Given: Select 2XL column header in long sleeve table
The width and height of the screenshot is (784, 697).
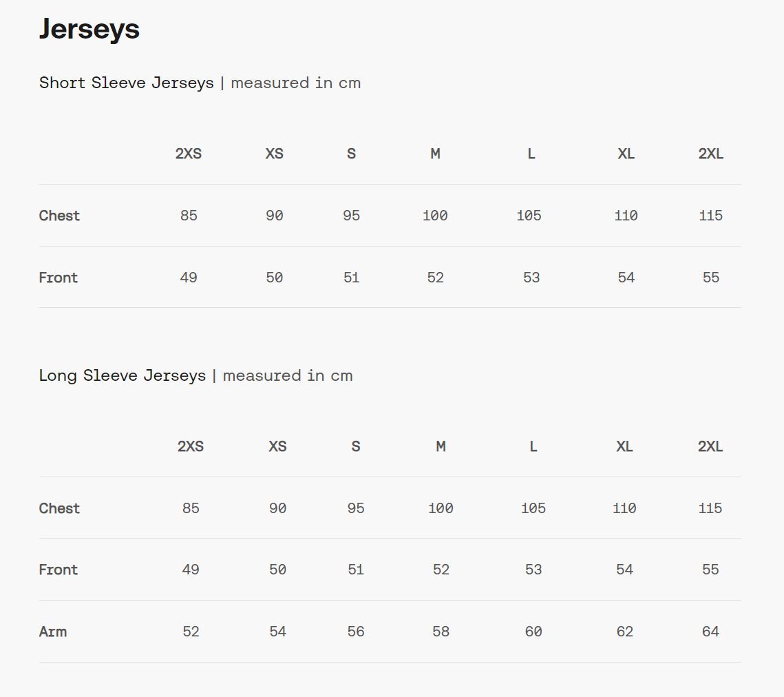Looking at the screenshot, I should coord(710,446).
